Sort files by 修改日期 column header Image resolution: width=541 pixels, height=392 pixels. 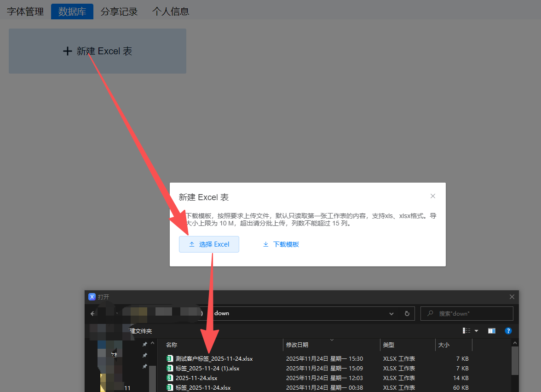tap(297, 345)
